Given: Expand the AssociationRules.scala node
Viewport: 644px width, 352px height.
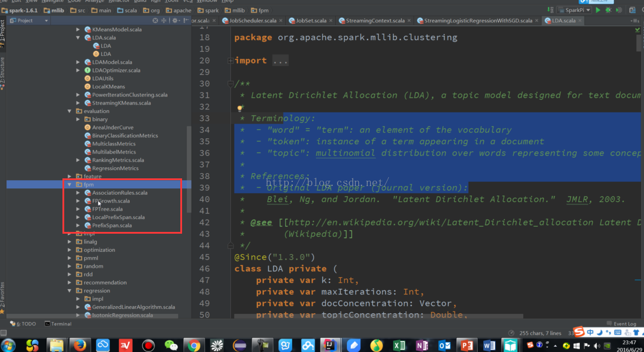Looking at the screenshot, I should coord(78,193).
